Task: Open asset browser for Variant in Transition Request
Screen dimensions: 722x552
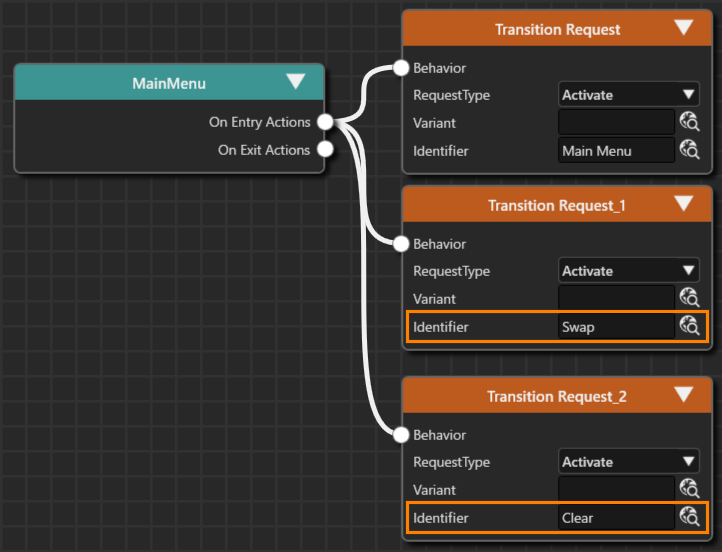Action: pos(689,122)
